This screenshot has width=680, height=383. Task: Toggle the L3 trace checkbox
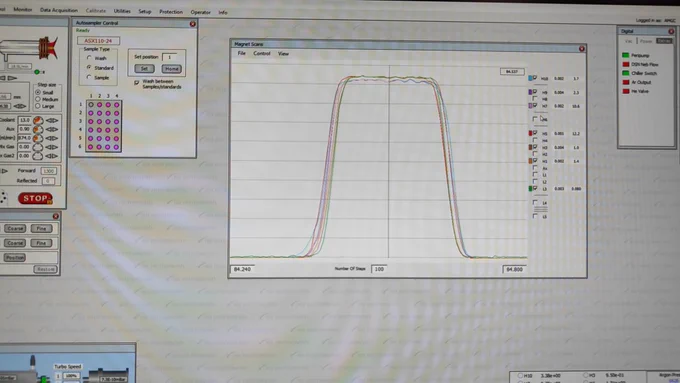535,188
